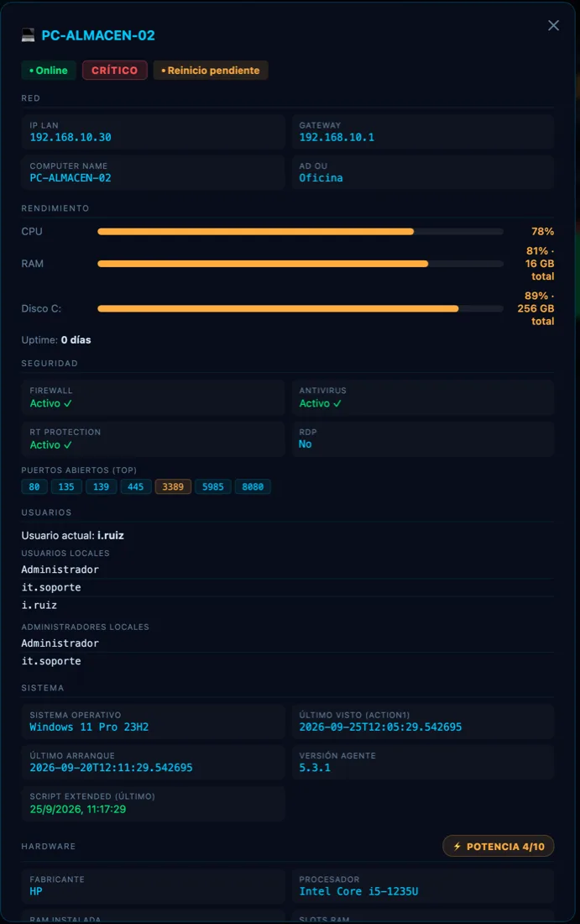580x924 pixels.
Task: Select it.soporte under Administradores Locales
Action: 51,661
